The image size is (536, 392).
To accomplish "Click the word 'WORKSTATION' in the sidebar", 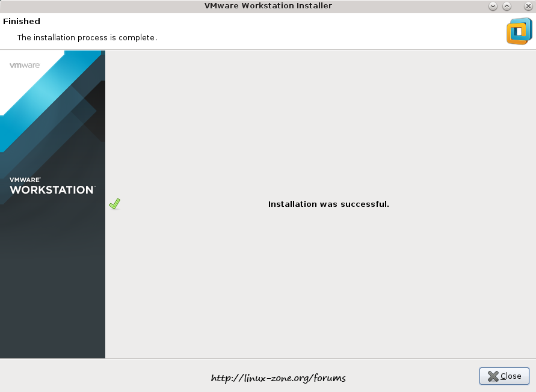I will pos(52,190).
